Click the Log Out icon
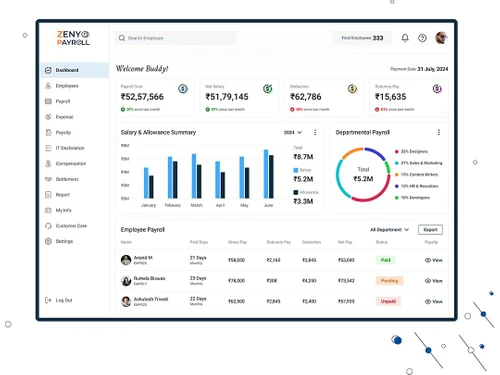500x375 pixels. pos(48,300)
